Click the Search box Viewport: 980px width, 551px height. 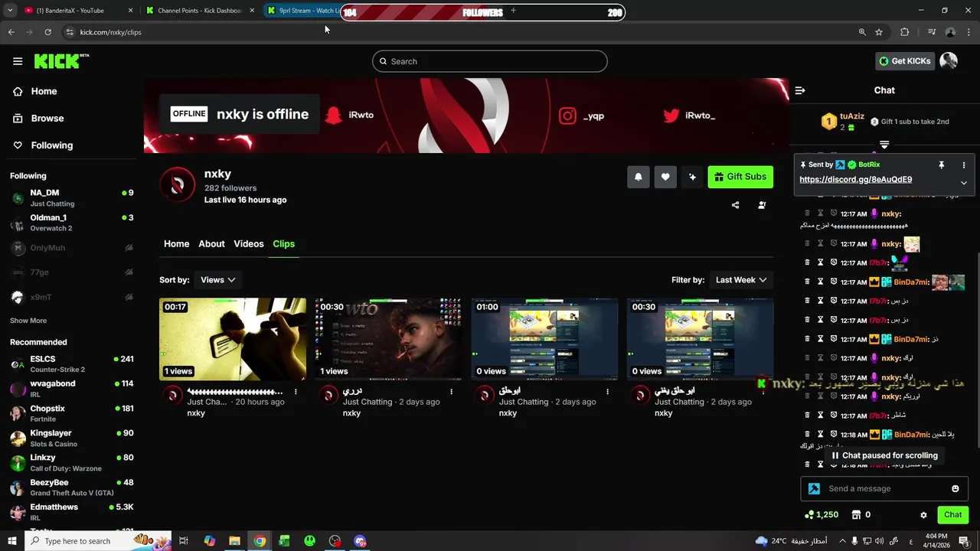[490, 61]
